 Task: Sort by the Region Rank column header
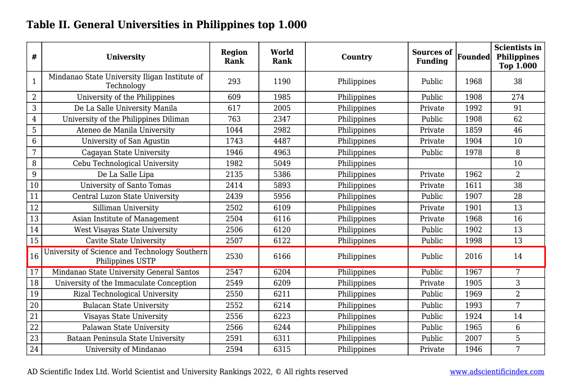click(234, 56)
